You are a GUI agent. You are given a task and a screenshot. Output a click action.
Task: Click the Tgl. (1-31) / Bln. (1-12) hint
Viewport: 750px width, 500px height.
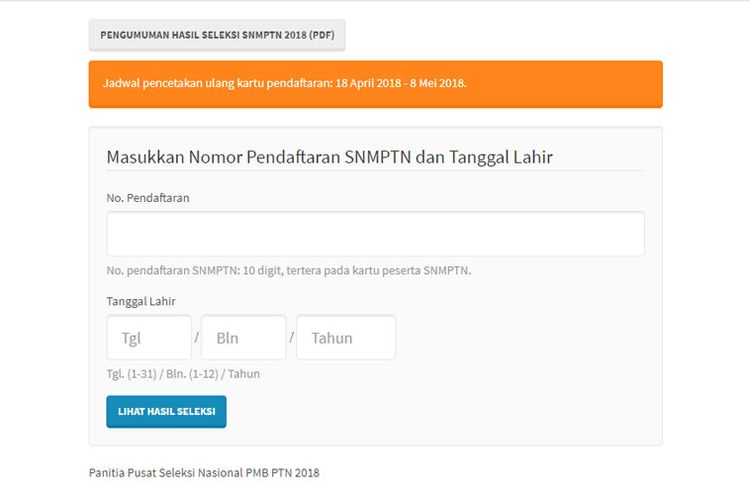(183, 374)
